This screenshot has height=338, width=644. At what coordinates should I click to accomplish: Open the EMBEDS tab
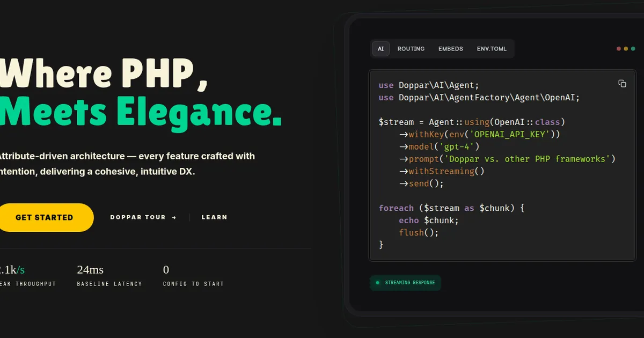pos(451,49)
